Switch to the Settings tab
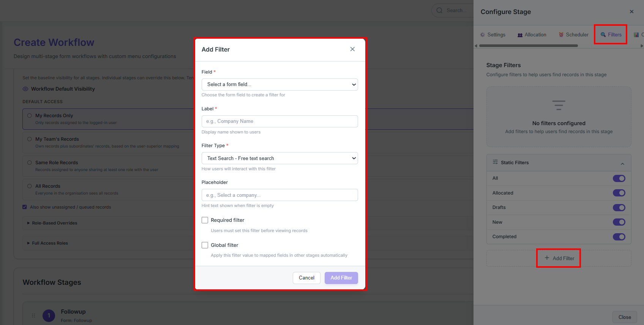Viewport: 644px width, 325px height. 492,35
